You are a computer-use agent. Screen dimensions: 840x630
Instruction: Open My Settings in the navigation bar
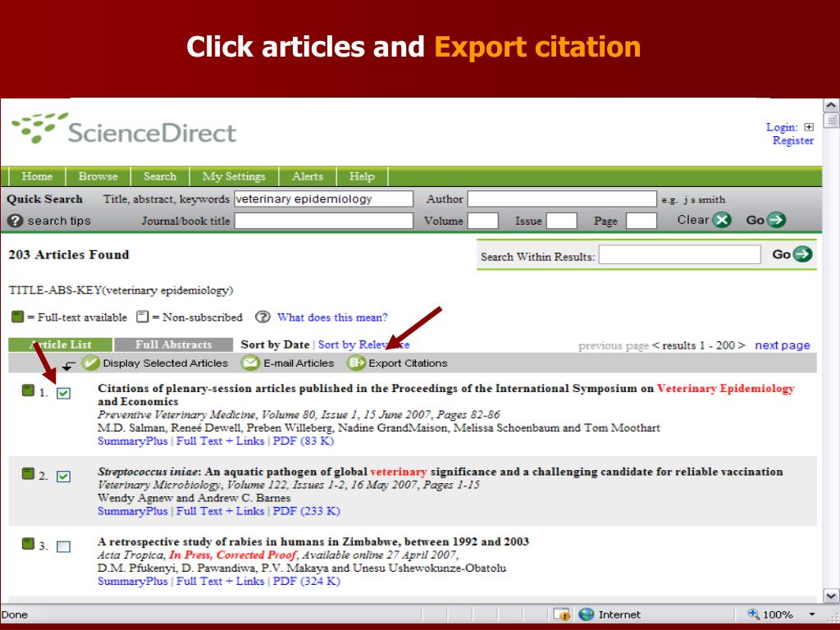(x=234, y=176)
